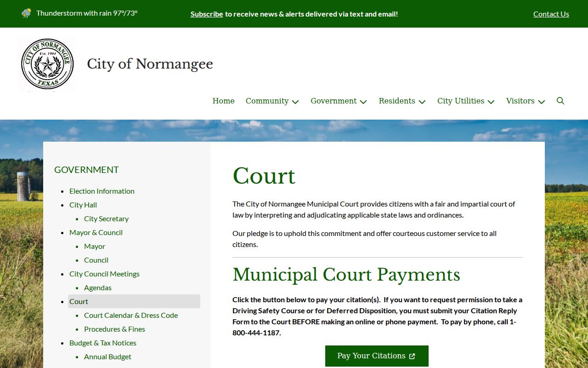Go to the Home menu item
Screen dimensions: 588x368
pos(224,101)
